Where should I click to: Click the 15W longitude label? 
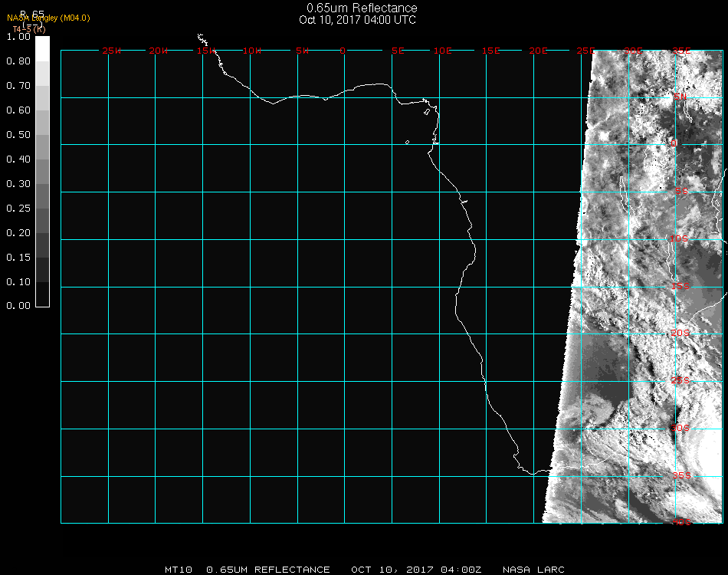pos(205,51)
